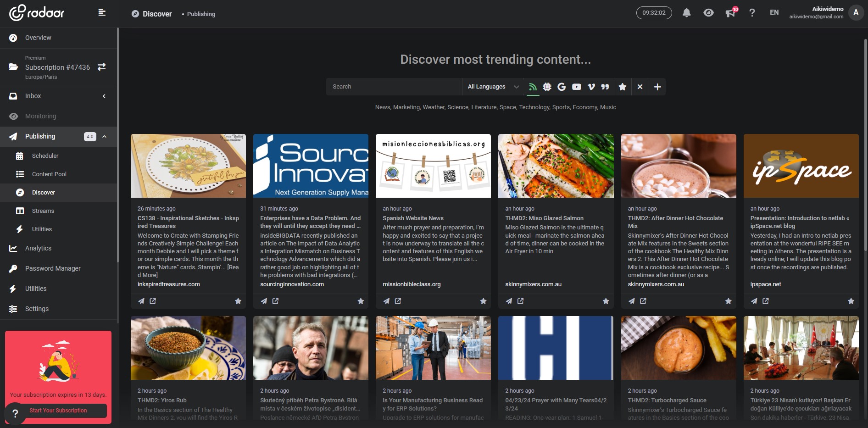
Task: Open CS138 Inspirational Sketches in new tab
Action: click(x=153, y=301)
